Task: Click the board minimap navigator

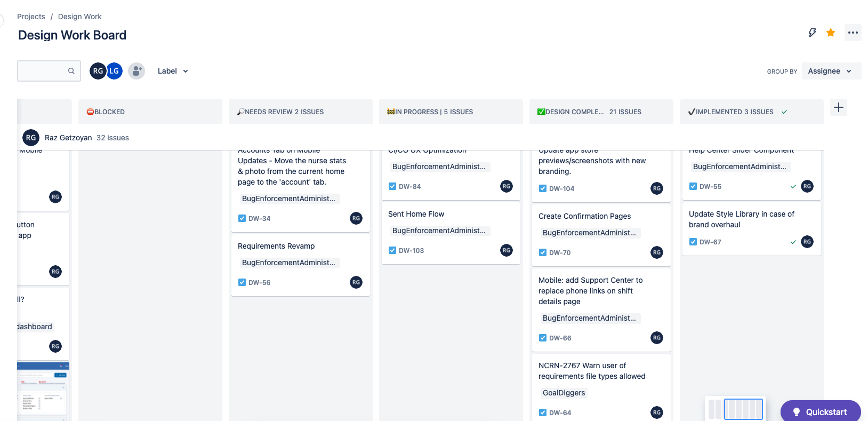Action: (735, 409)
